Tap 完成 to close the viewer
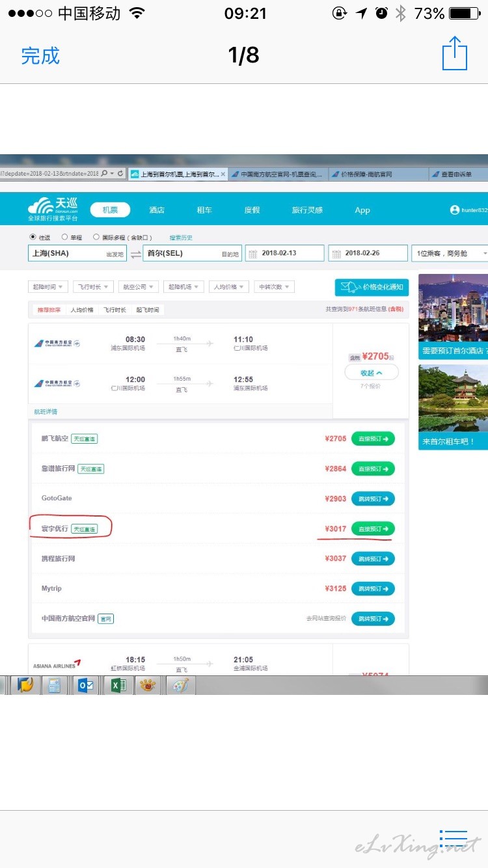This screenshot has width=488, height=868. pos(40,55)
